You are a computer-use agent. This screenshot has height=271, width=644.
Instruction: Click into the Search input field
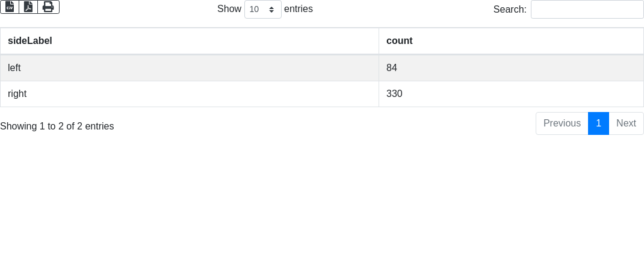point(587,9)
